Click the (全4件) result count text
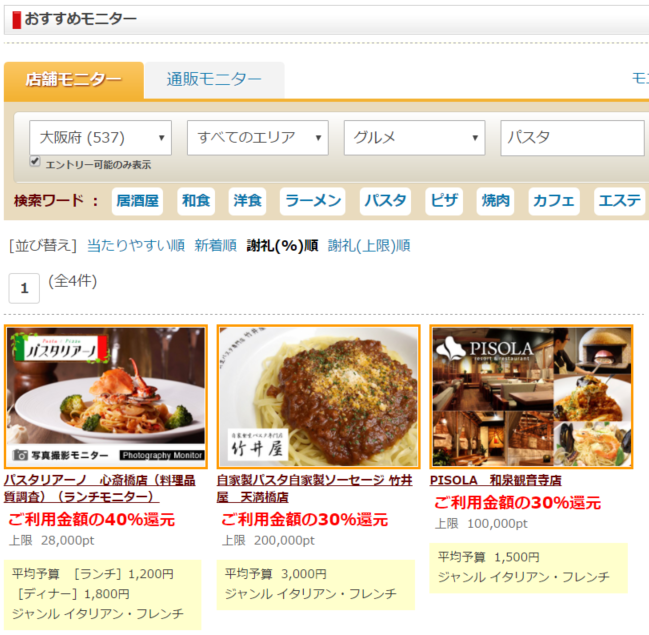The width and height of the screenshot is (649, 635). coord(73,281)
